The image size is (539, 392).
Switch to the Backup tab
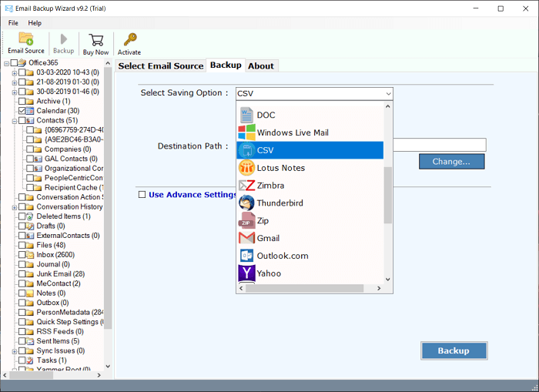pyautogui.click(x=226, y=65)
